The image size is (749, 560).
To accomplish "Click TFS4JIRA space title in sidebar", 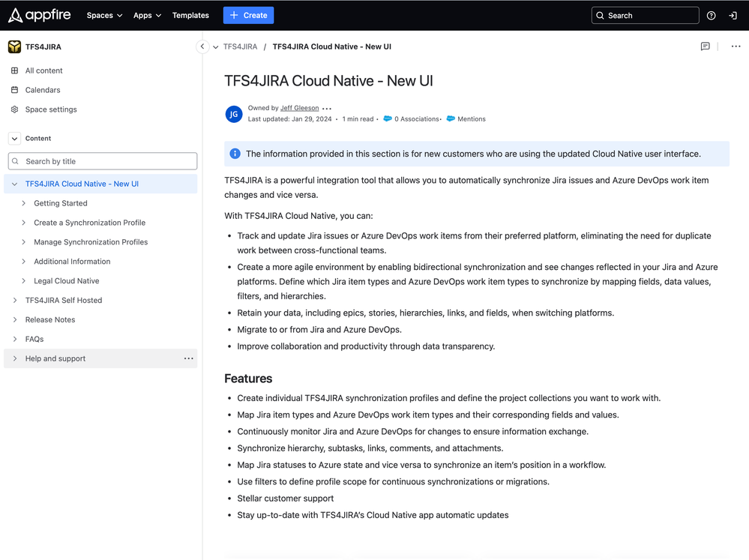I will pos(43,46).
